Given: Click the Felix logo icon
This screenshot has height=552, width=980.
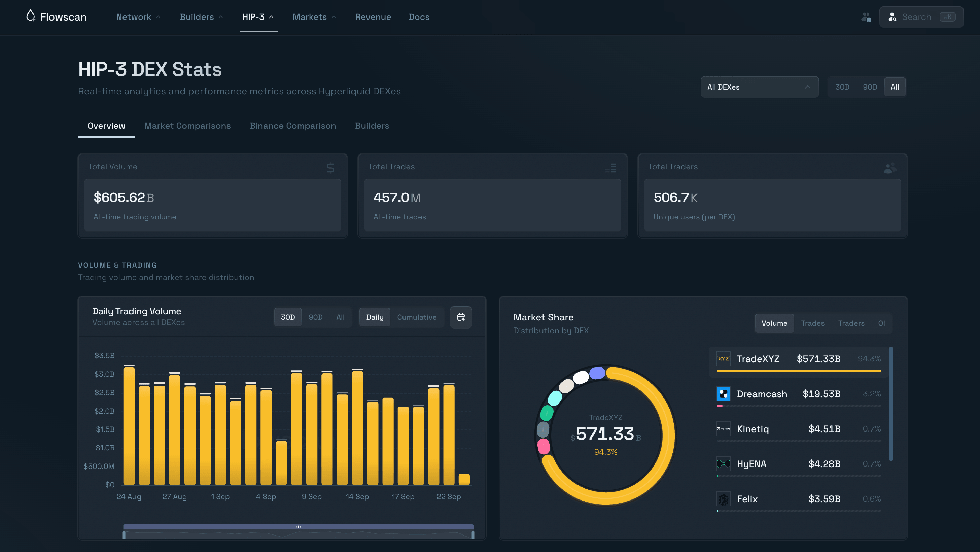Looking at the screenshot, I should click(723, 499).
